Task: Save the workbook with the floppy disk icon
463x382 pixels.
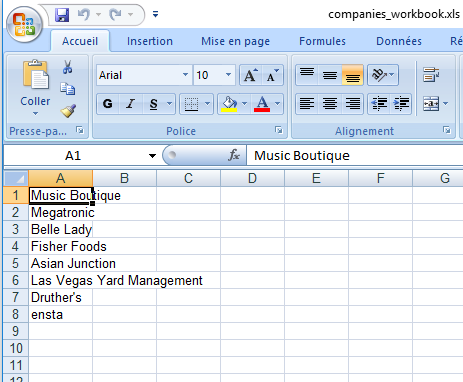Action: tap(62, 15)
